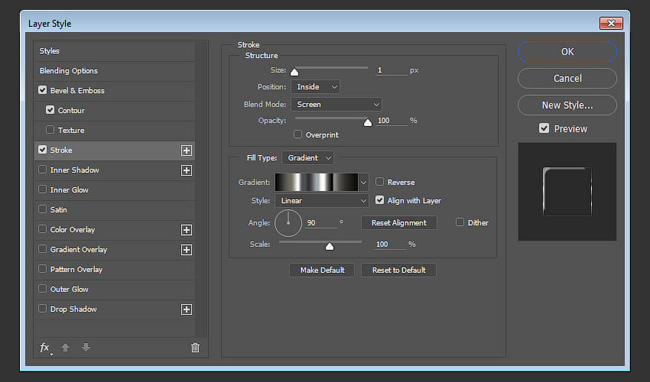
Task: Click the Scale slider handle
Action: tap(330, 247)
